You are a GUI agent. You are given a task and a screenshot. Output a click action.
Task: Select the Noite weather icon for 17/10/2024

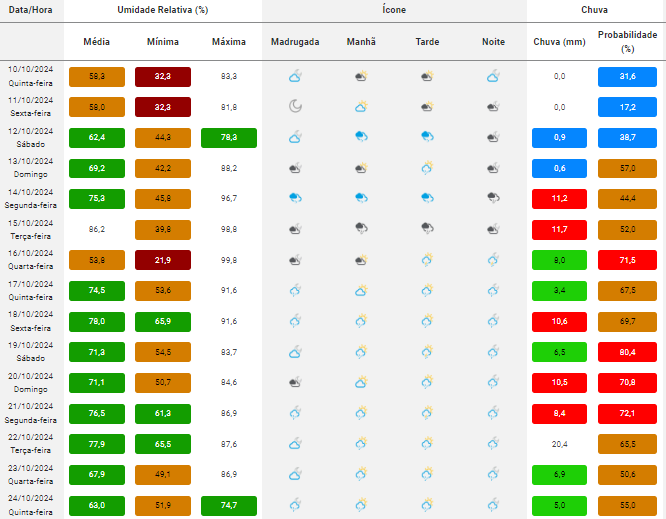tap(493, 290)
